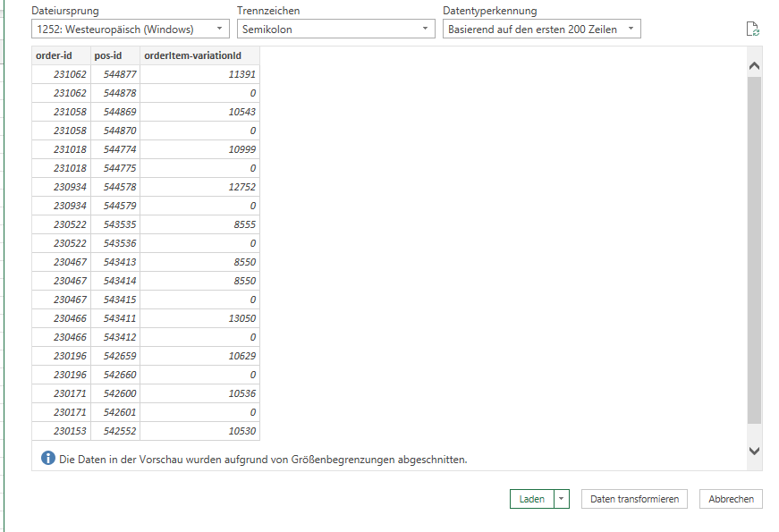Click Daten transformieren button
This screenshot has width=779, height=532.
[634, 499]
